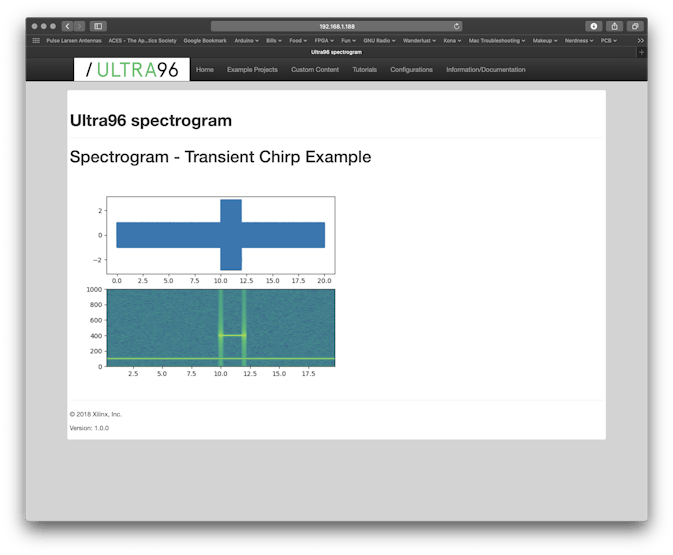Expand the Bills bookmarks folder
Image resolution: width=673 pixels, height=555 pixels.
pyautogui.click(x=274, y=40)
